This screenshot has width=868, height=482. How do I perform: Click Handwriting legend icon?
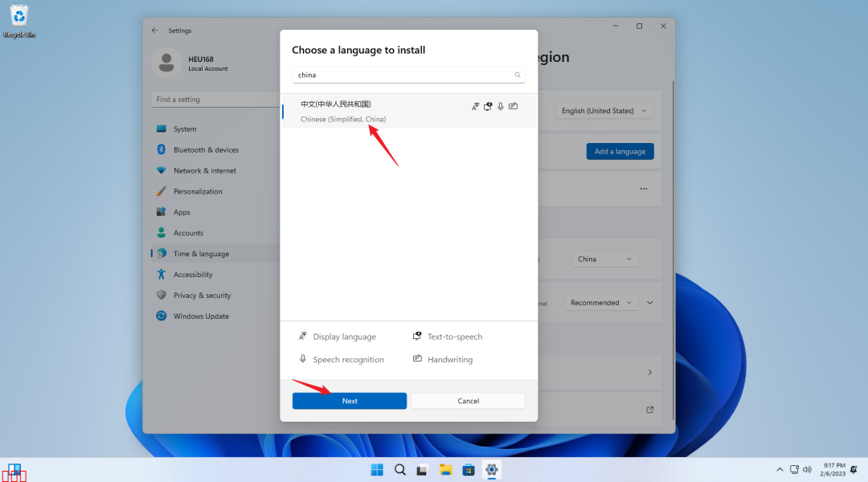417,358
